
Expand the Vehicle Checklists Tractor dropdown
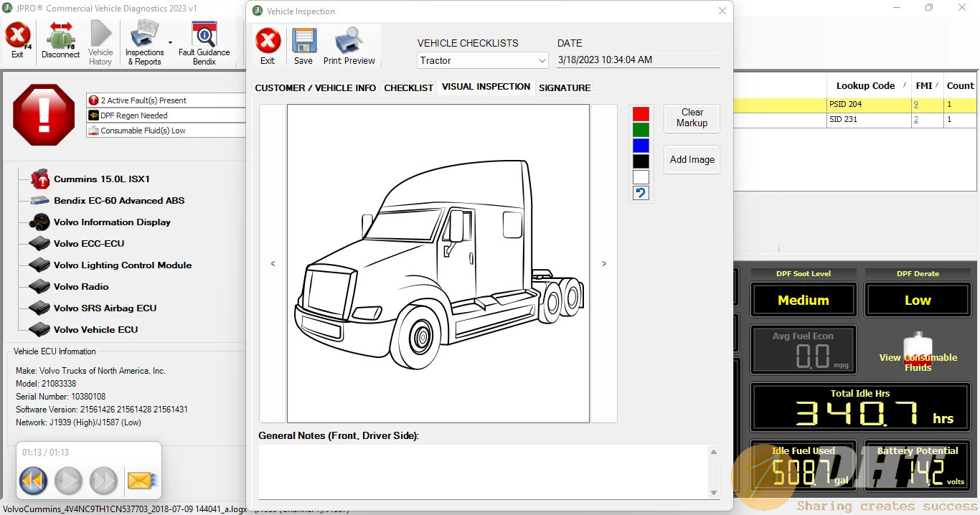click(542, 61)
